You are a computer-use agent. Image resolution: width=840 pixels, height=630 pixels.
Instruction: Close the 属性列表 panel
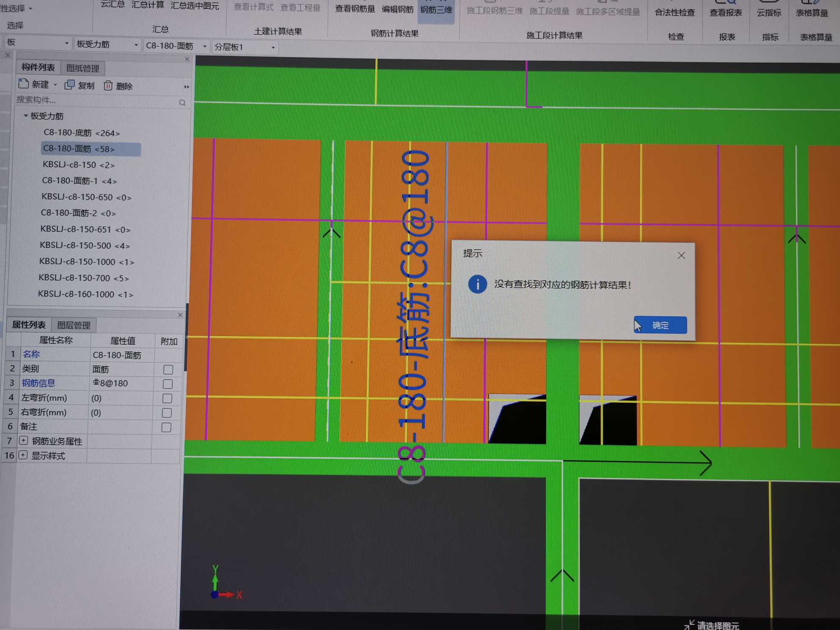tap(180, 315)
